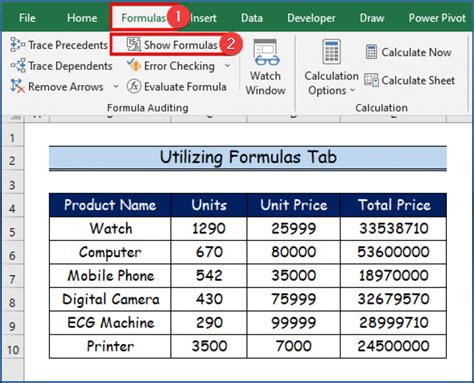The height and width of the screenshot is (383, 474).
Task: Select the Printer product cell
Action: [x=110, y=346]
